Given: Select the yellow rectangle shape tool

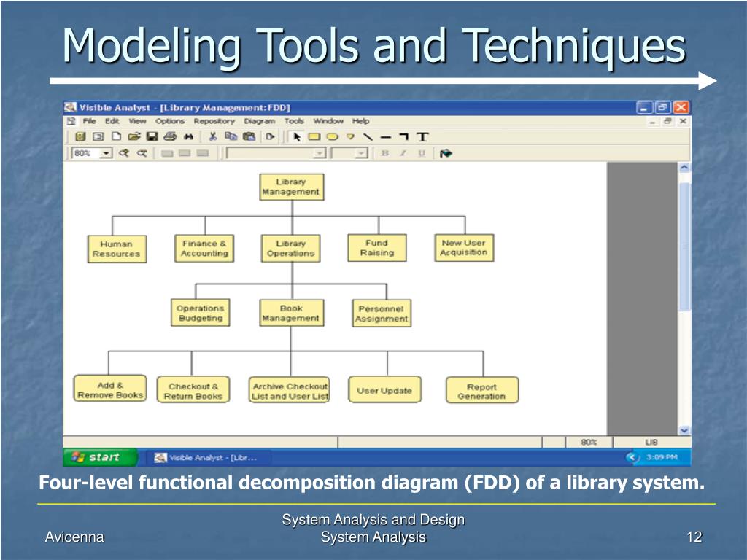Looking at the screenshot, I should click(x=314, y=136).
